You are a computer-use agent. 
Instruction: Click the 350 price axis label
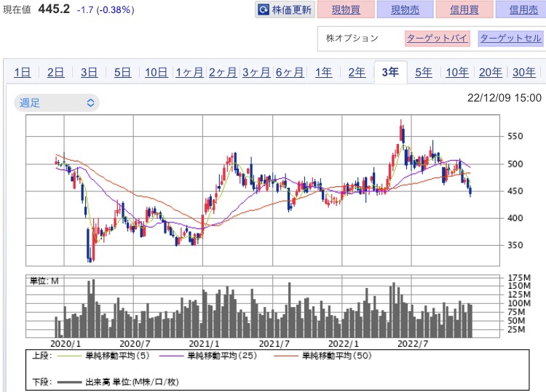coord(515,245)
